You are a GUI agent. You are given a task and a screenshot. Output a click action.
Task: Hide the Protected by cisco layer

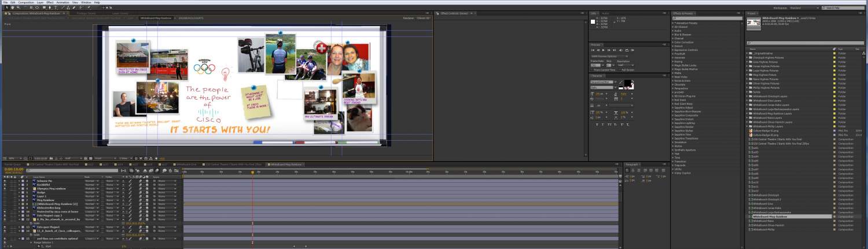(5, 212)
